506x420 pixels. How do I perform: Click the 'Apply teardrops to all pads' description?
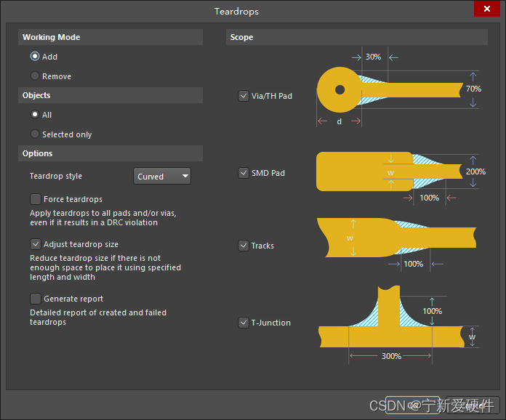coord(103,218)
